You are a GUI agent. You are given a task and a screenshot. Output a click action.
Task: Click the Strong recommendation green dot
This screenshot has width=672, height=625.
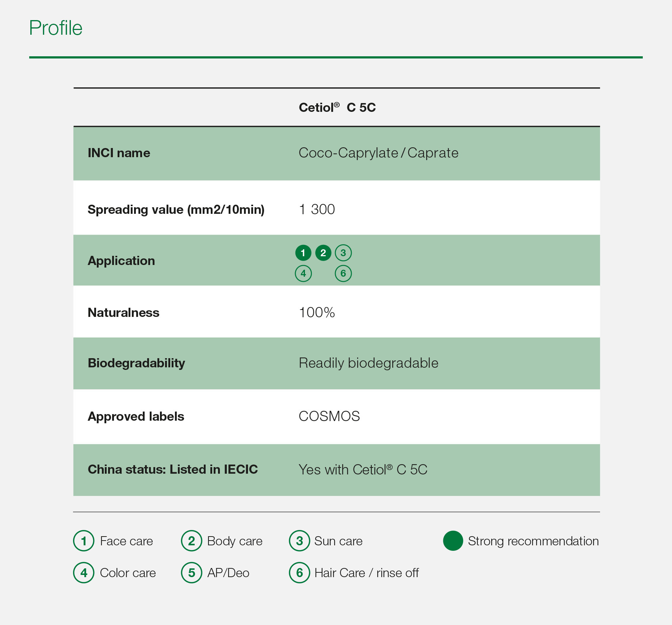click(x=453, y=541)
